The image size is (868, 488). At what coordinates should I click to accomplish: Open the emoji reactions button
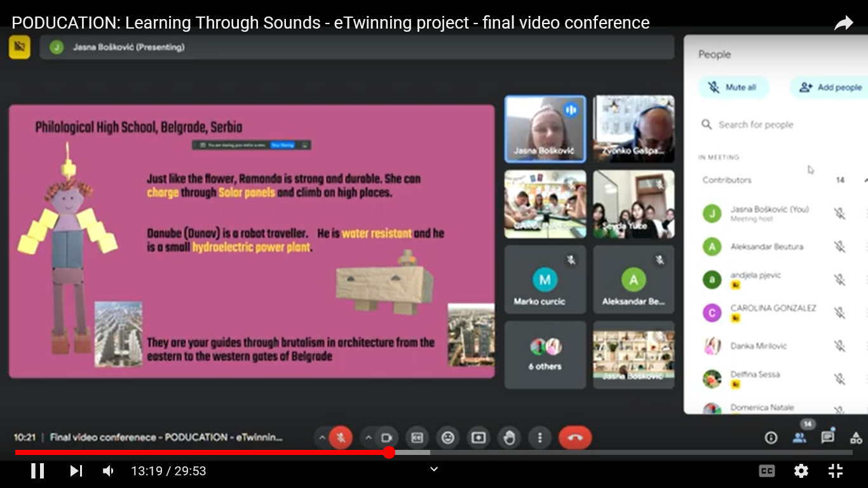pyautogui.click(x=448, y=438)
